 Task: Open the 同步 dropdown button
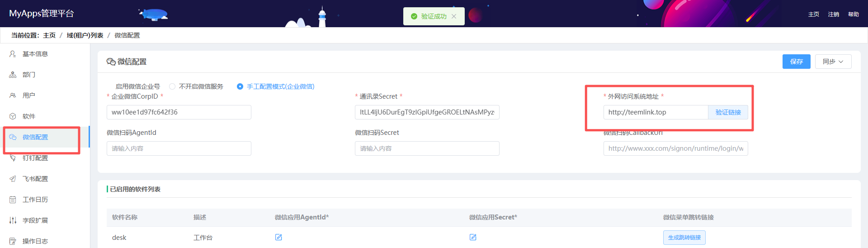[833, 62]
